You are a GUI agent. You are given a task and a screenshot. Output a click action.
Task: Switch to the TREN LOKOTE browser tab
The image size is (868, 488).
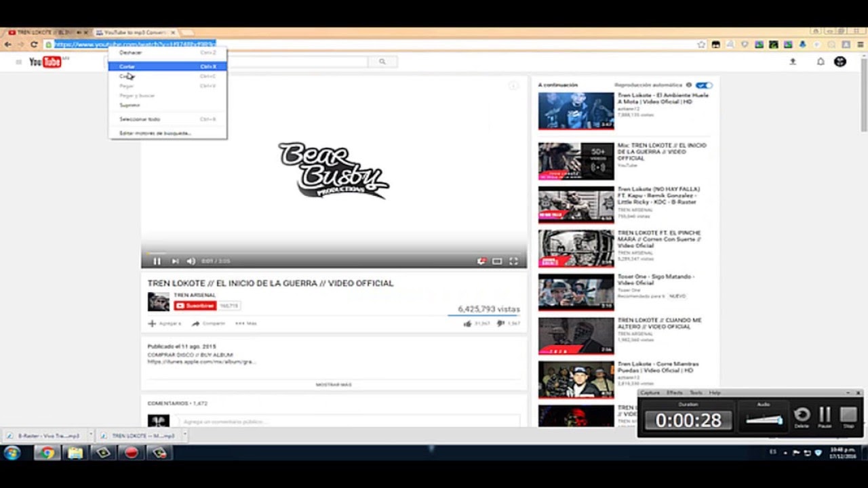point(47,33)
